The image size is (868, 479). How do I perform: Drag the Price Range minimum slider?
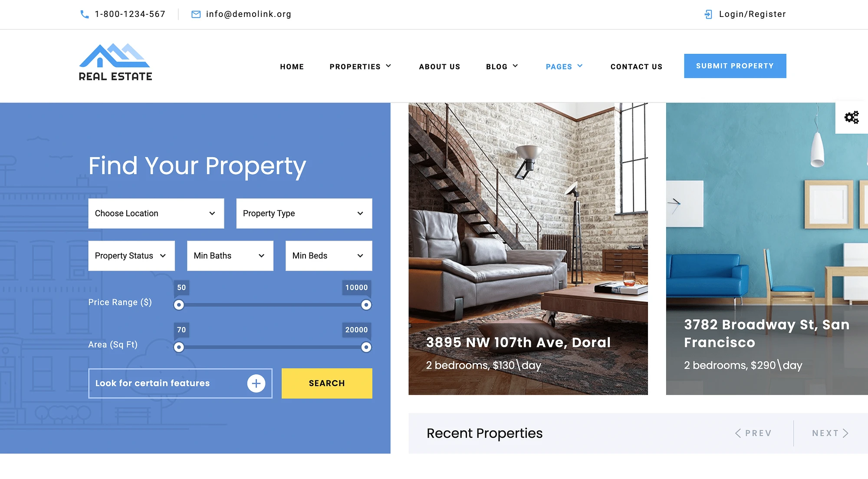click(x=178, y=305)
